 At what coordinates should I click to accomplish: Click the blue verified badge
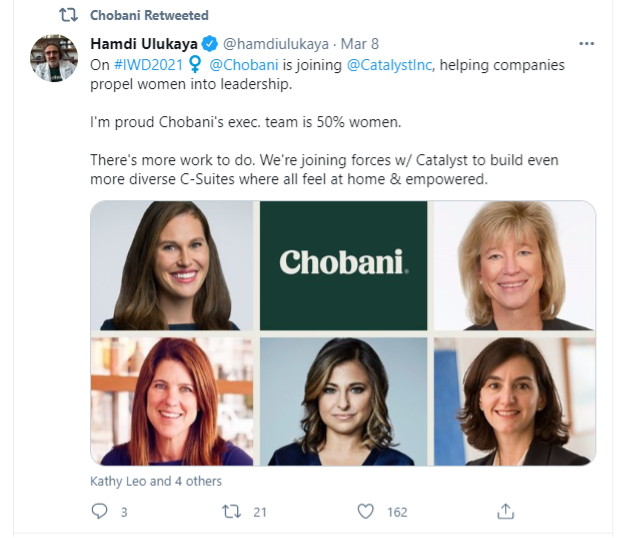pos(210,44)
